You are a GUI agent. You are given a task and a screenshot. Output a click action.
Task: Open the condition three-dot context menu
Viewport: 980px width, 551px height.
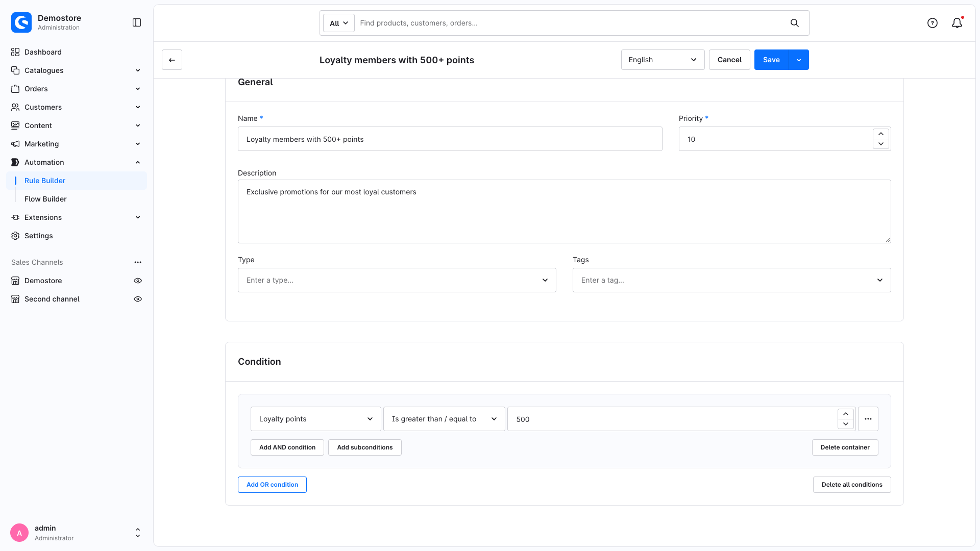(868, 419)
